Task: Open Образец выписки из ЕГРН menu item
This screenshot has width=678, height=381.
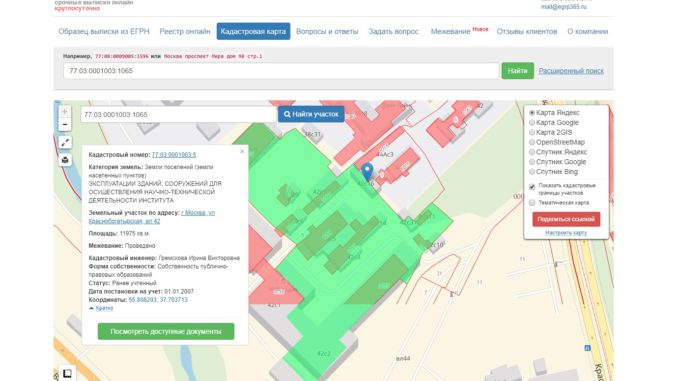Action: pyautogui.click(x=104, y=31)
